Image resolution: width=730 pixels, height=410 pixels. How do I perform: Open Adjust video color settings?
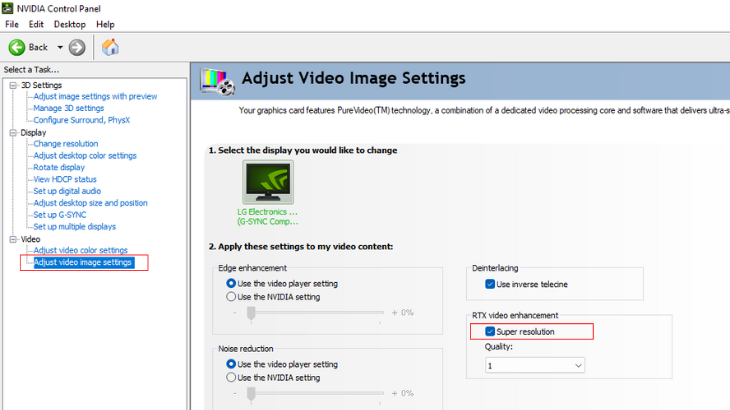tap(80, 250)
